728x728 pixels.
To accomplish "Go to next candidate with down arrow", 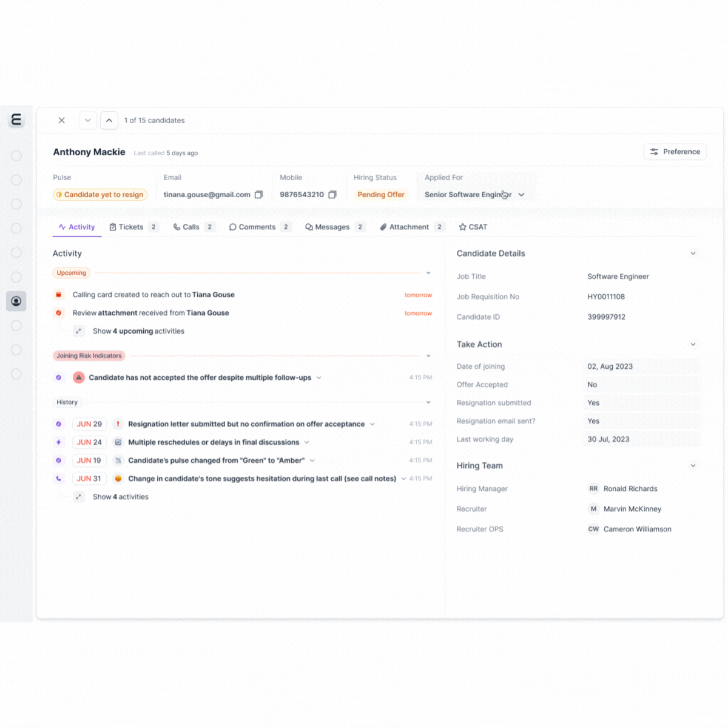I will [88, 120].
